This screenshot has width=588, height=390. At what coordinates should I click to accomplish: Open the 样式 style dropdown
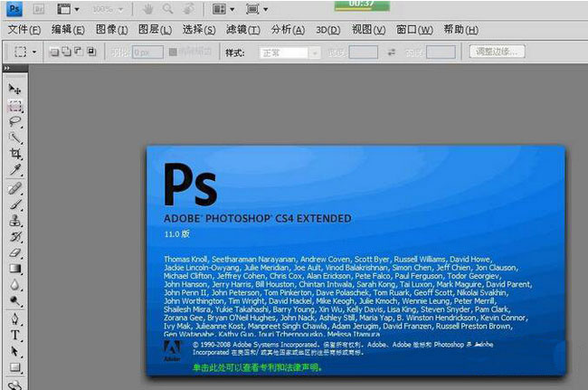pos(289,52)
